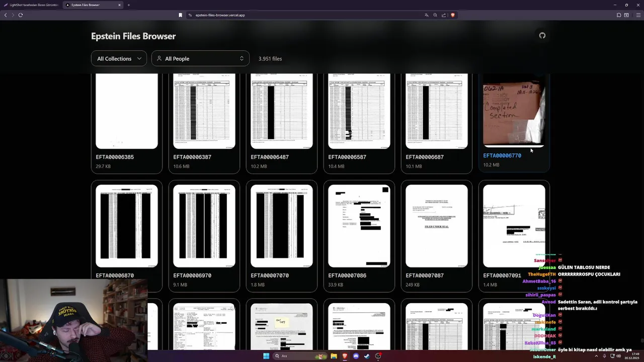Click the microphone tray icon
The image size is (644, 362).
(604, 356)
